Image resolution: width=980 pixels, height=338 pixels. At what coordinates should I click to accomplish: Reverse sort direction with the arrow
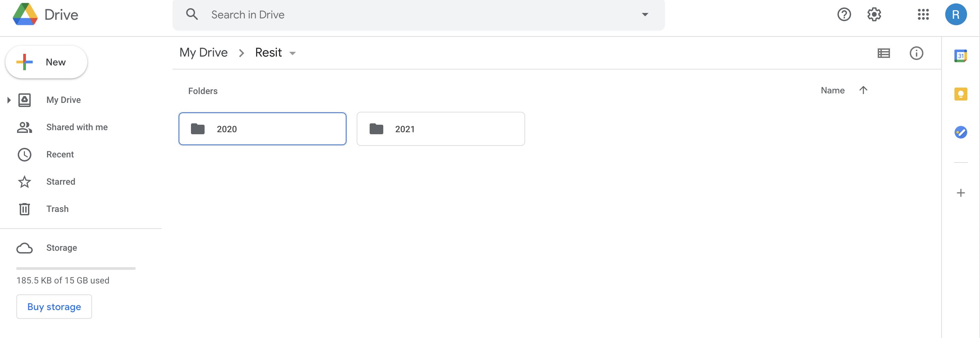click(x=863, y=90)
